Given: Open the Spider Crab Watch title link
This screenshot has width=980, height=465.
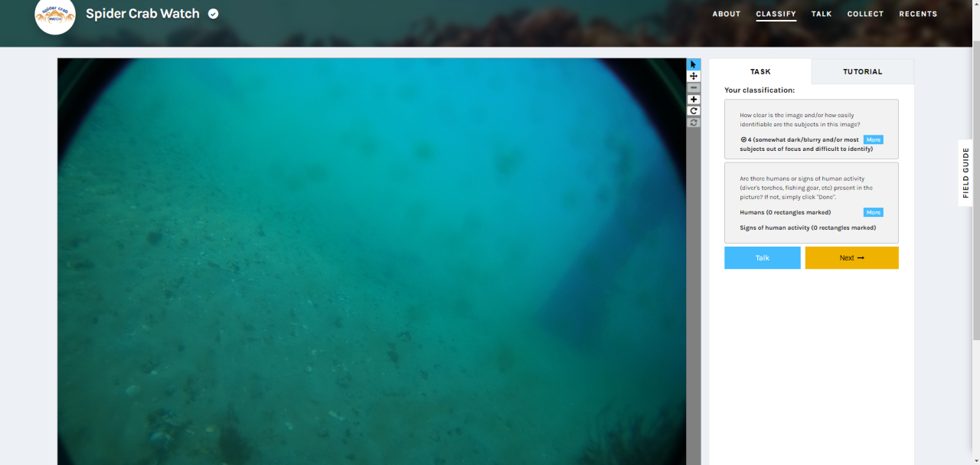Looking at the screenshot, I should (x=142, y=14).
